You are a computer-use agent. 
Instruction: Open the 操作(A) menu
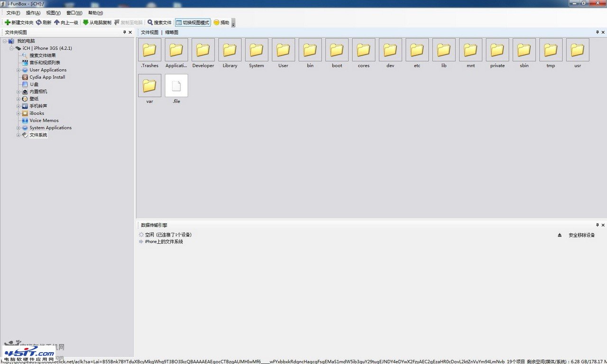pos(33,13)
